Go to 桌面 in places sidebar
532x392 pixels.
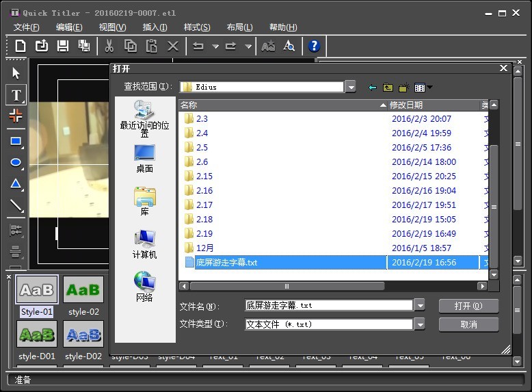coord(144,158)
